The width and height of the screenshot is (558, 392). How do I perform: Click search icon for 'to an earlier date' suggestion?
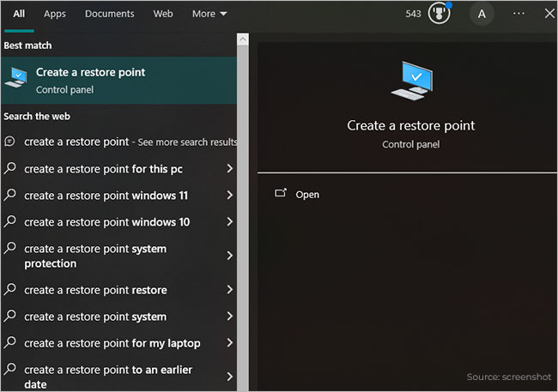pyautogui.click(x=10, y=369)
